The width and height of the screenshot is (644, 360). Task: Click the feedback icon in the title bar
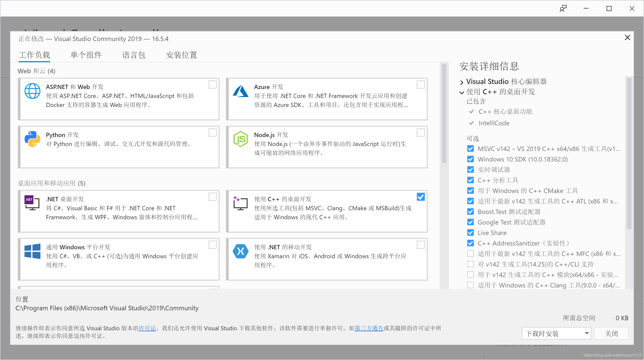pyautogui.click(x=563, y=8)
